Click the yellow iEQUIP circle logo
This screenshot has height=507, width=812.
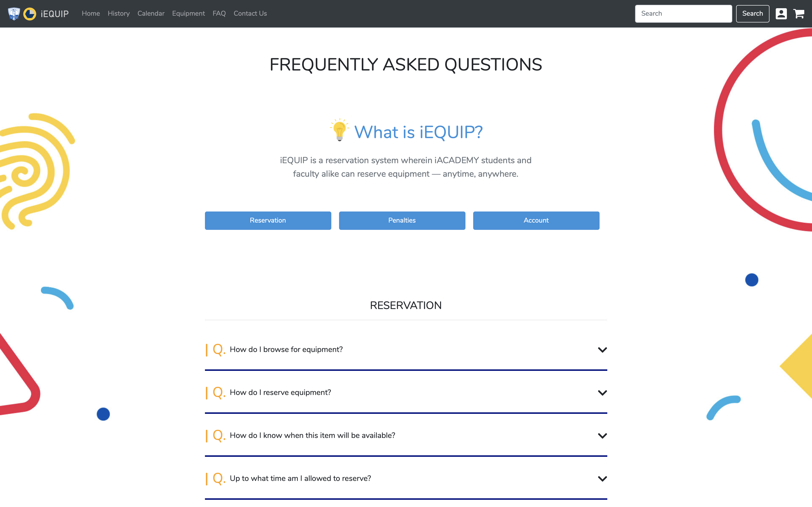30,14
